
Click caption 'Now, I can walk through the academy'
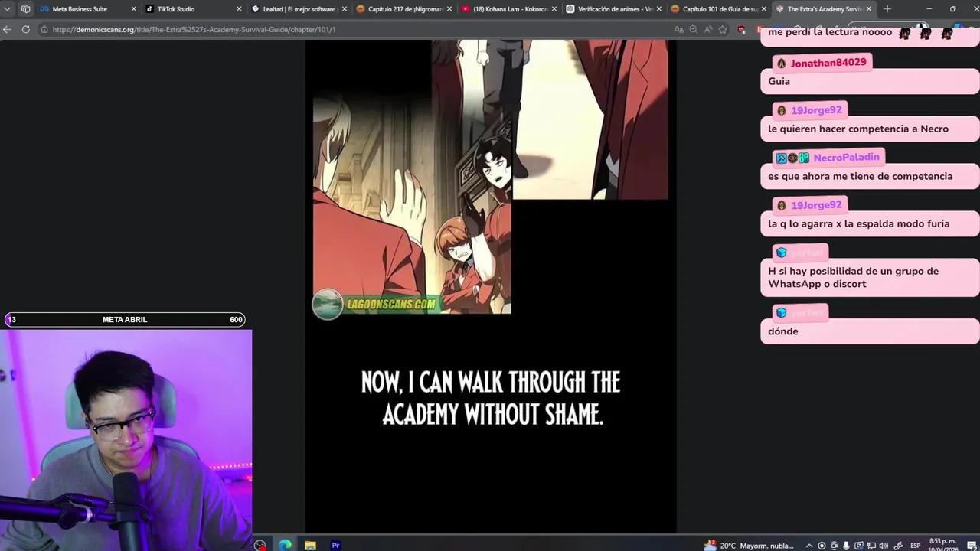coord(491,398)
